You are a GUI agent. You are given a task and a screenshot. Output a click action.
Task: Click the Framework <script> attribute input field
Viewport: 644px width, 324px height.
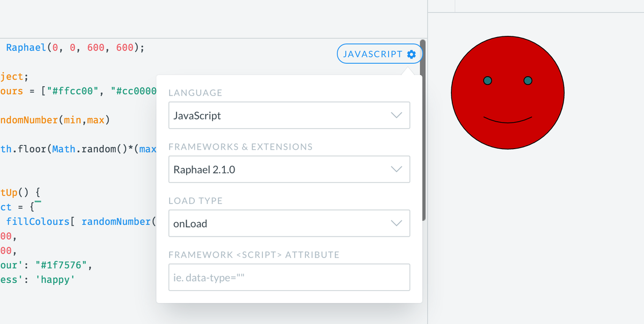tap(289, 277)
